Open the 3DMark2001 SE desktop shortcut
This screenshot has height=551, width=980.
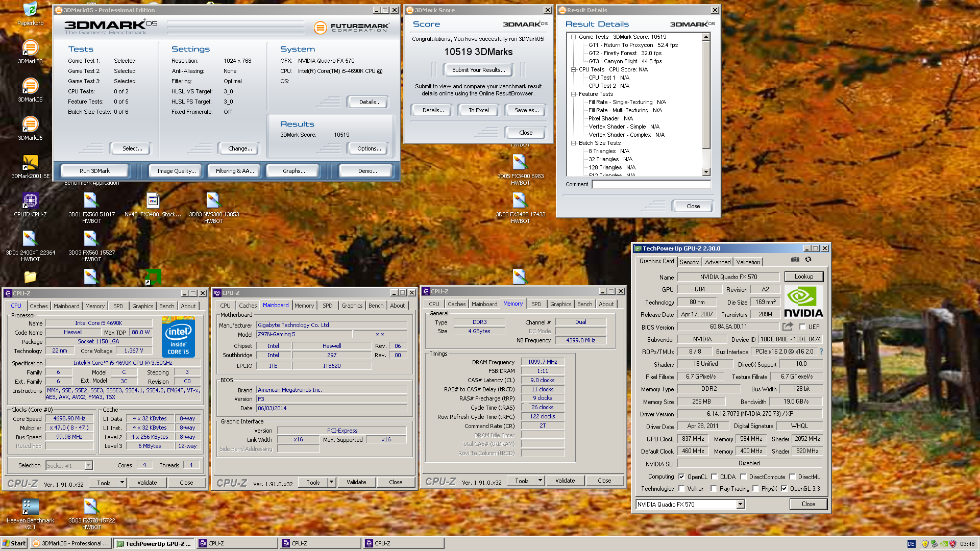(30, 166)
